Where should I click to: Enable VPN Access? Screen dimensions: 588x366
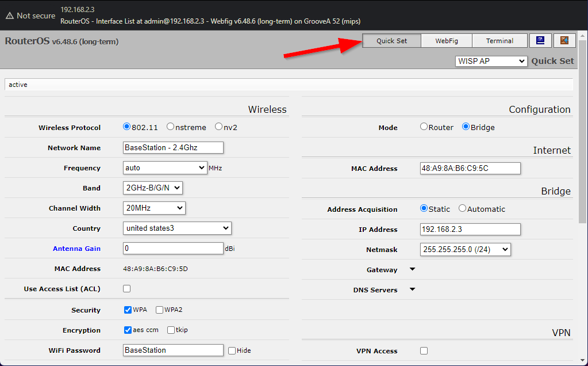pyautogui.click(x=424, y=350)
